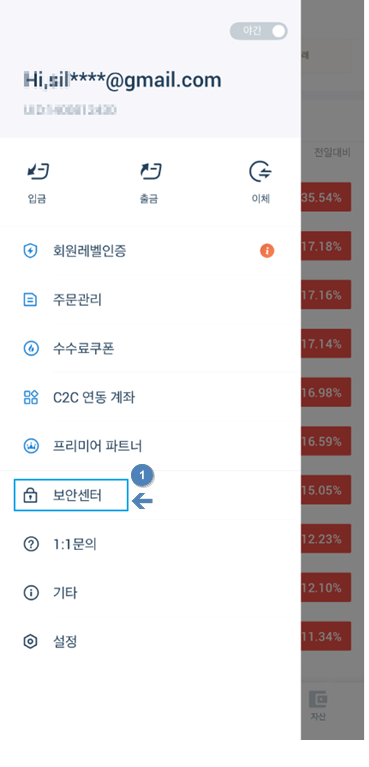Open 회원레벨인증 member verification
Screen dimensions: 369x767
[150, 251]
